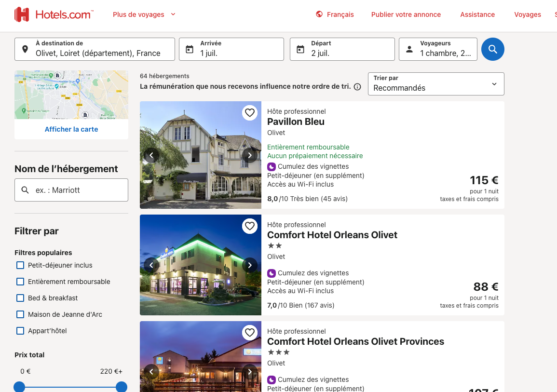
Task: Click the purple vignettes icon under Pavillon Bleu
Action: coord(272,166)
